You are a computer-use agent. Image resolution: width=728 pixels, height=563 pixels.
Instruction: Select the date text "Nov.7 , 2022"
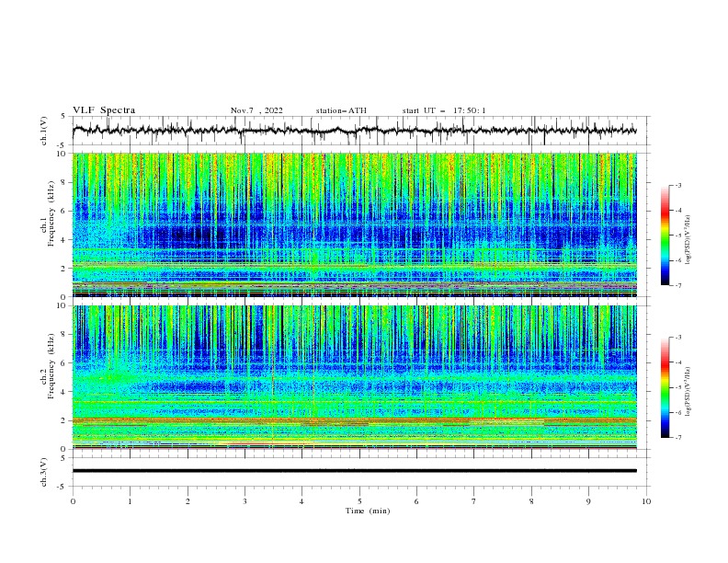[x=256, y=110]
